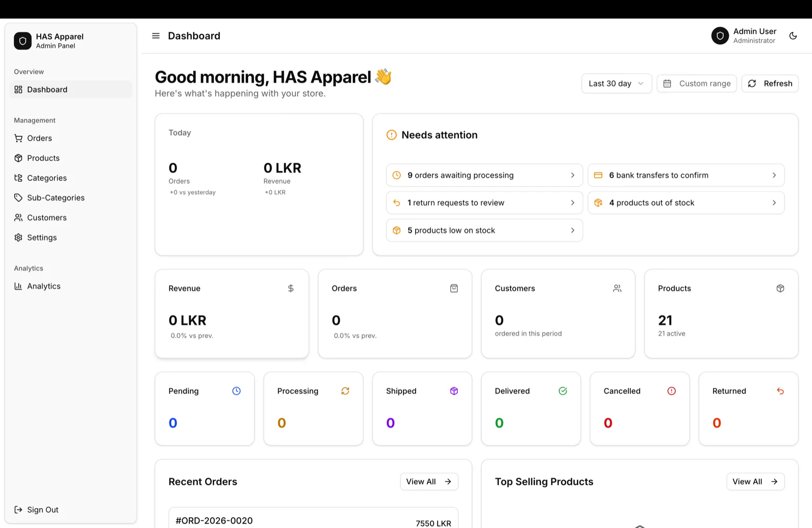Click the Processing refresh-arrows icon
The image size is (812, 528).
pos(345,391)
